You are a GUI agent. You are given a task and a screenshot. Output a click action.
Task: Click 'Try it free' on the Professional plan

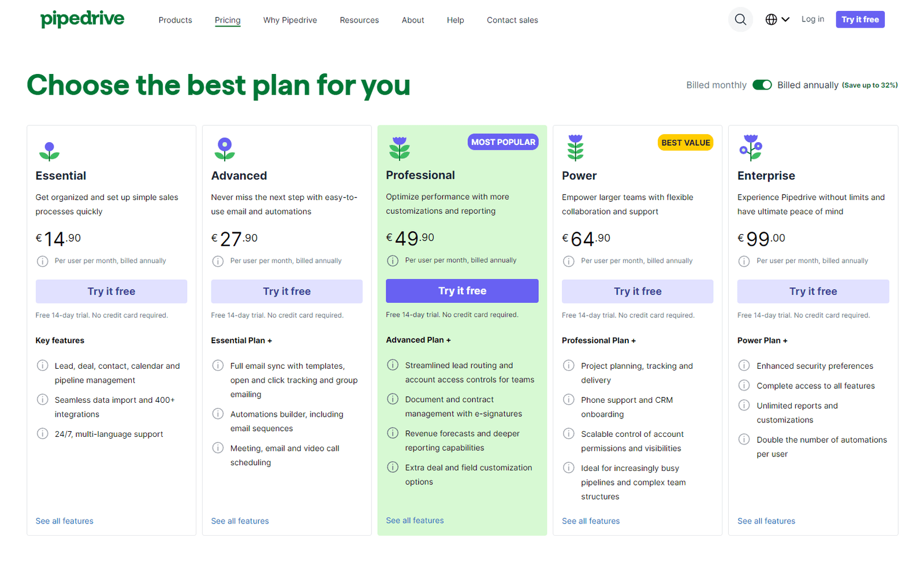[x=461, y=291]
